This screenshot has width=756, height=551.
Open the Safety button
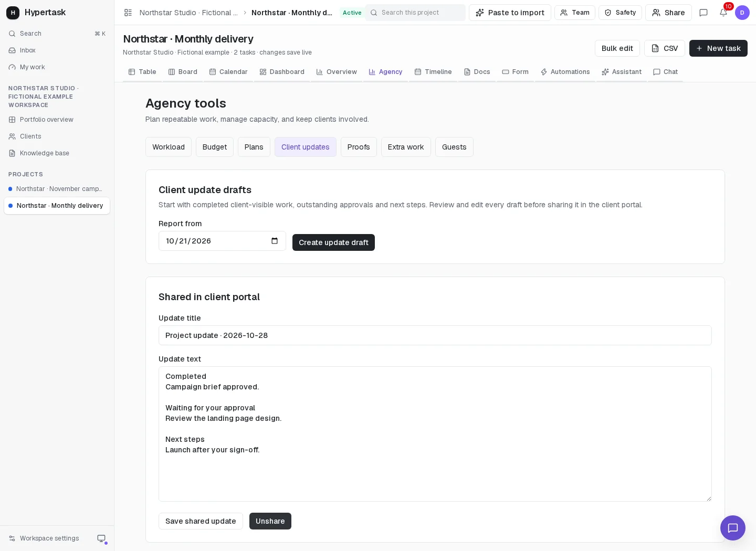pos(620,13)
